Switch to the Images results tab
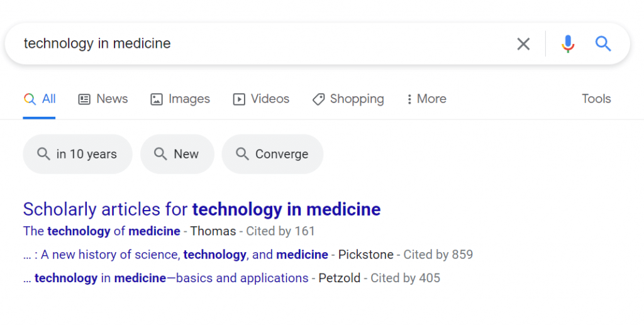The width and height of the screenshot is (644, 325). pyautogui.click(x=180, y=99)
